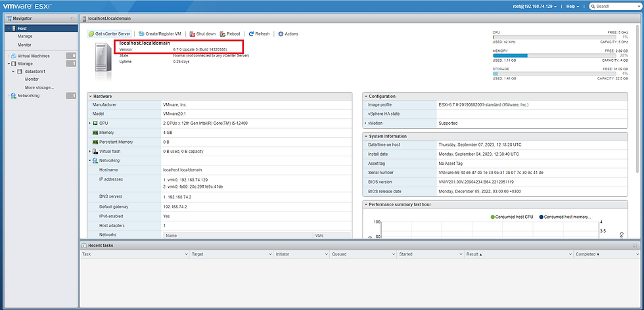Reboot the host via toolbar
Image resolution: width=644 pixels, height=310 pixels.
click(x=231, y=34)
